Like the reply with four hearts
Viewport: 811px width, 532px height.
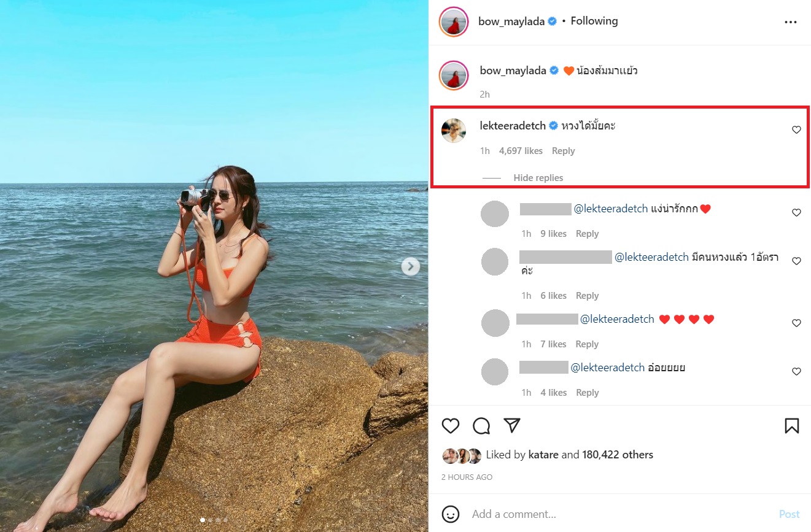(796, 323)
